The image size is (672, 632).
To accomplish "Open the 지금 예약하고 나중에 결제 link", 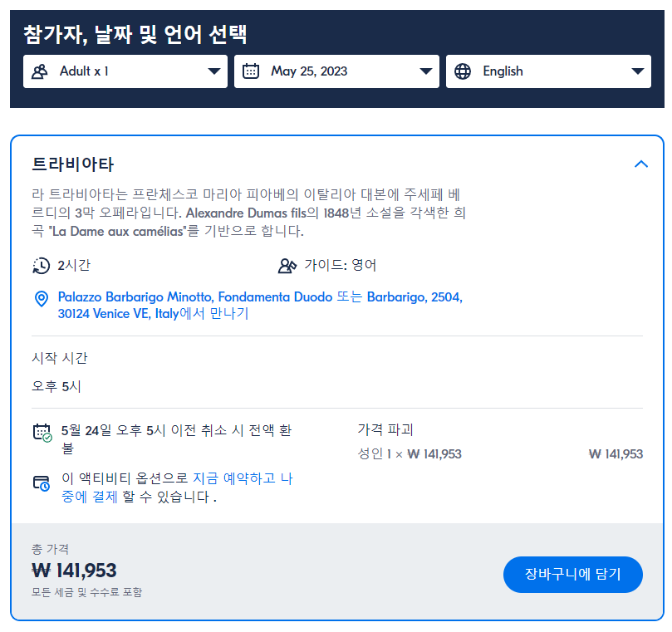I will (177, 487).
